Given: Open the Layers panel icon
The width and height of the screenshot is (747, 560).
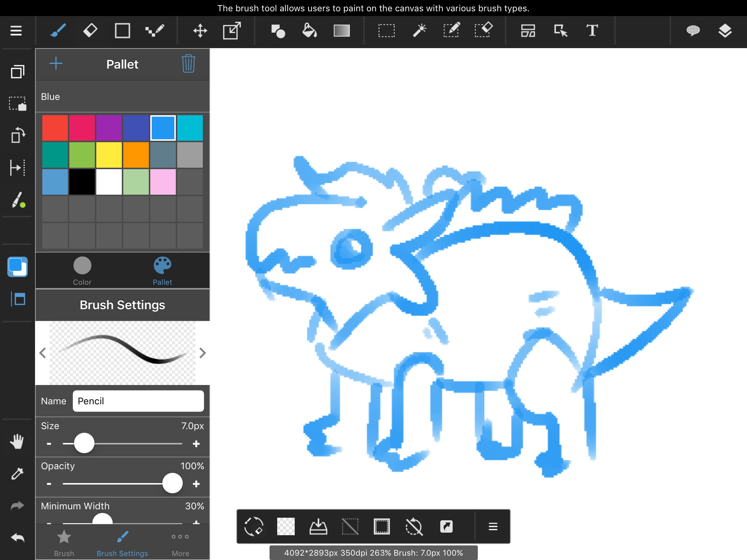Looking at the screenshot, I should 725,31.
